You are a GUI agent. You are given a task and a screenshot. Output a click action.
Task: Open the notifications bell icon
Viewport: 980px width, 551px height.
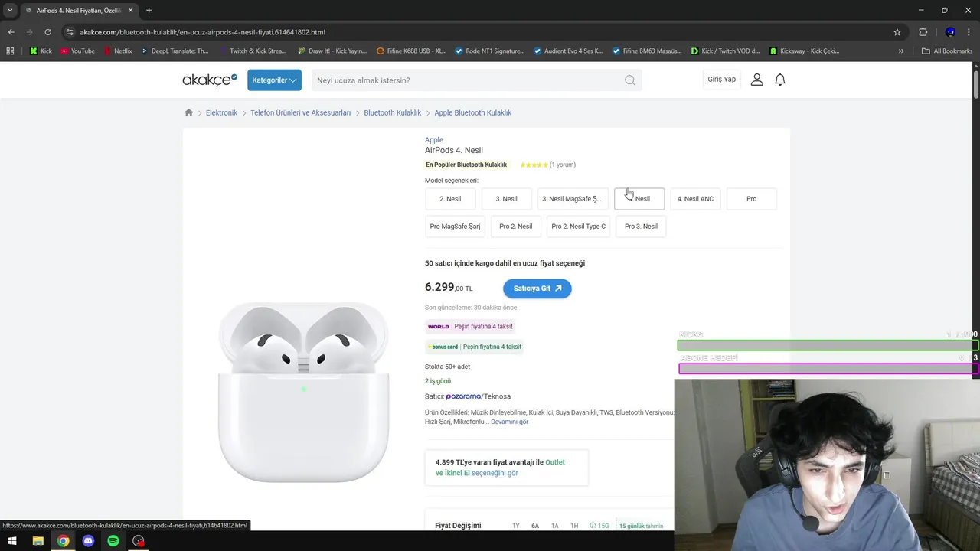coord(780,80)
